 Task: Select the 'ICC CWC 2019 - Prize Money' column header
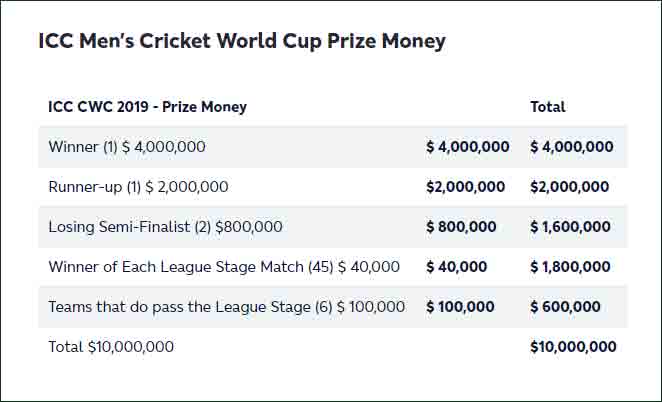coord(147,106)
